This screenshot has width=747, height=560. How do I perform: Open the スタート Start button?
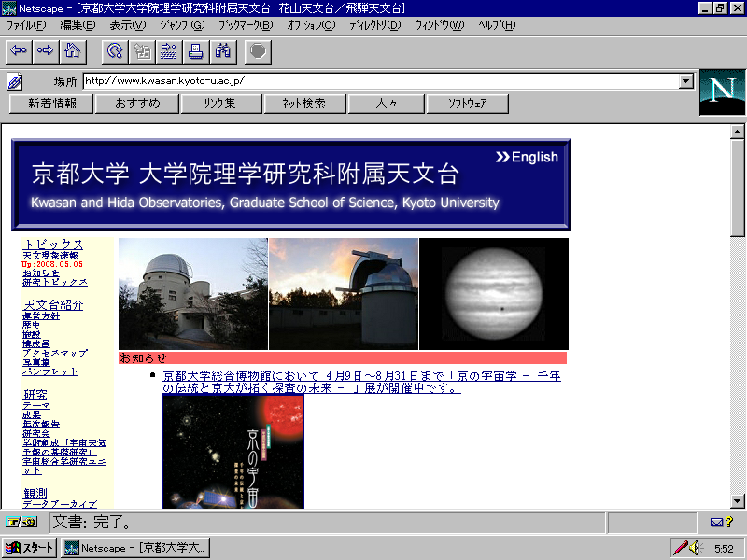[x=30, y=548]
